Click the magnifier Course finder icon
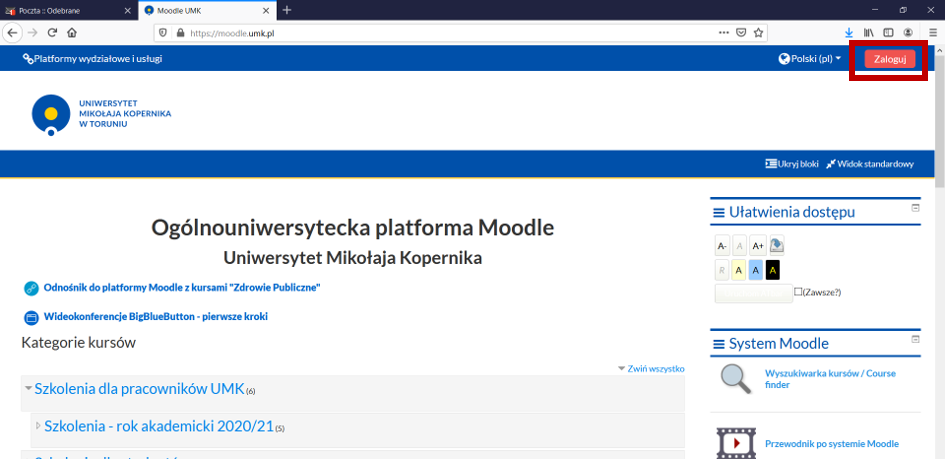The image size is (945, 459). [x=736, y=379]
